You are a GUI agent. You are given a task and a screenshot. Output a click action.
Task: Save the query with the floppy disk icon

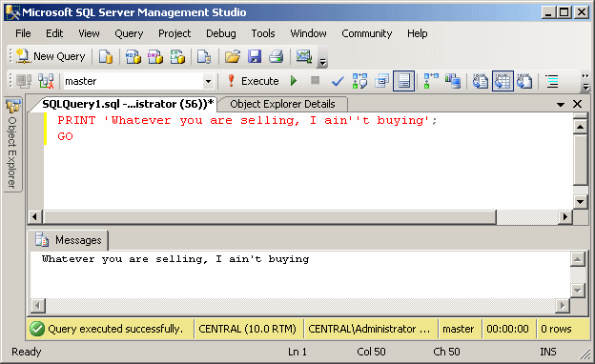pos(255,56)
